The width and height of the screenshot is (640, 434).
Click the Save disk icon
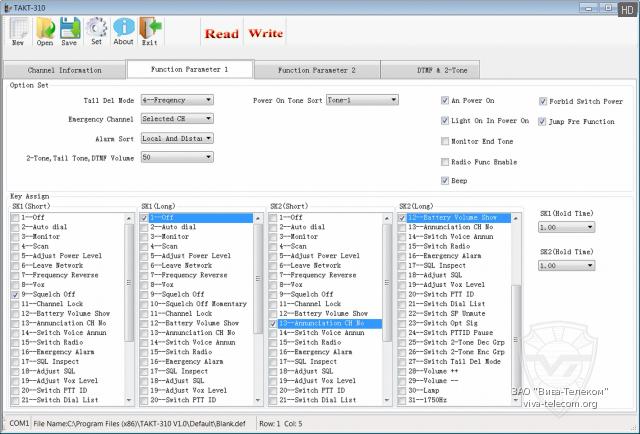[70, 31]
